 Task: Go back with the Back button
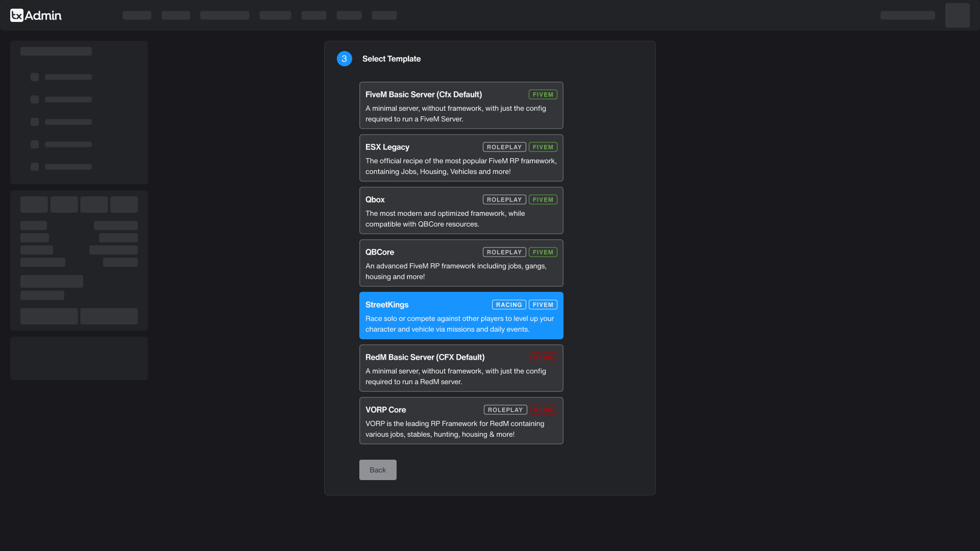[x=378, y=470]
